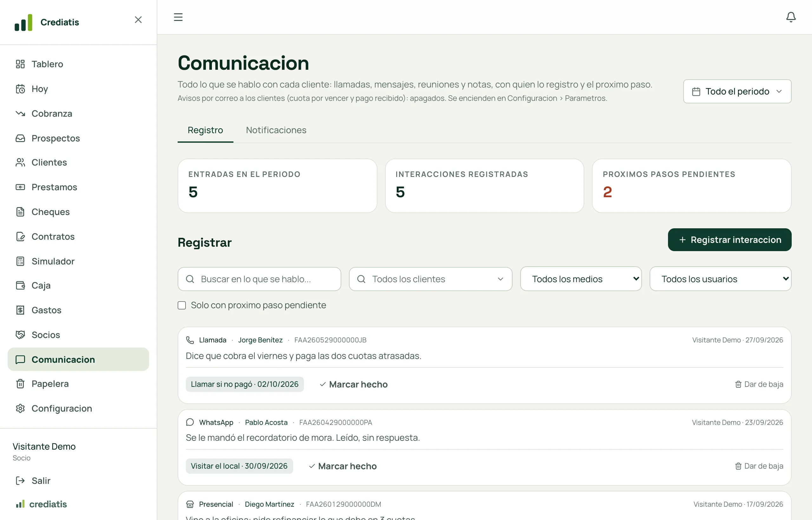The width and height of the screenshot is (812, 520).
Task: Click the Gastos receipt icon
Action: tap(20, 310)
